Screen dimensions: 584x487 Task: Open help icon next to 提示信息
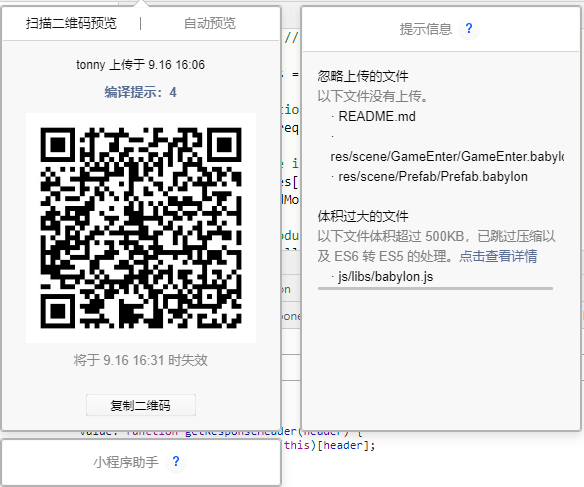[469, 28]
